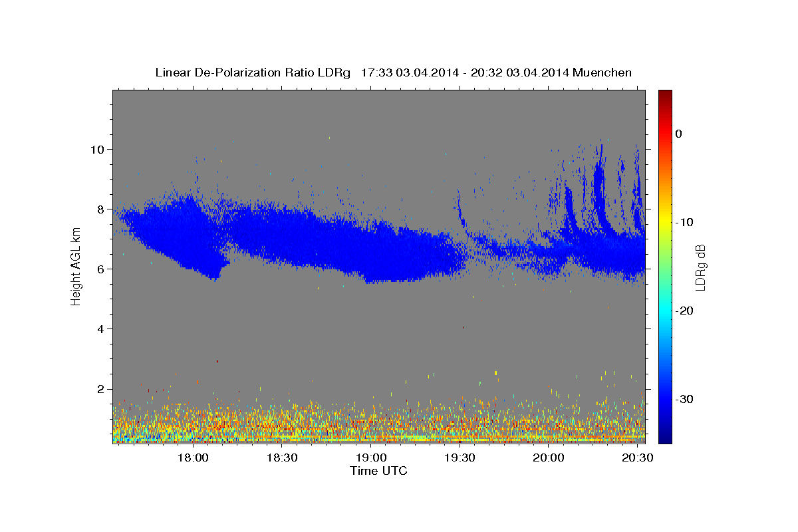The width and height of the screenshot is (798, 532).
Task: Click the height tick label 2
Action: click(101, 389)
